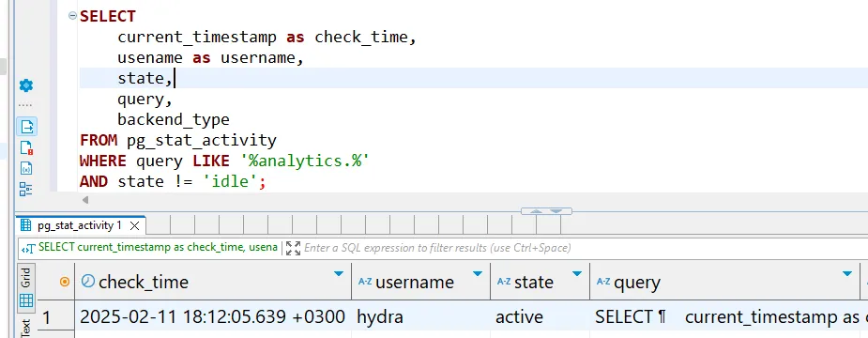The height and width of the screenshot is (338, 868).
Task: Switch to the Text view tab
Action: pyautogui.click(x=26, y=328)
